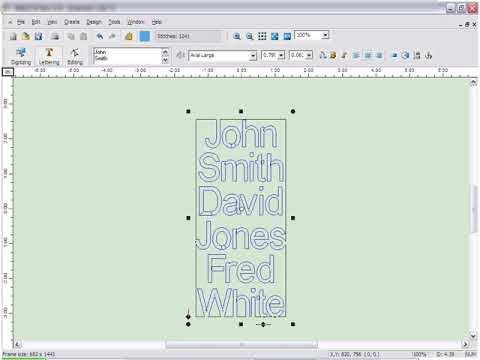Open the Window menu
The height and width of the screenshot is (360, 480).
pos(136,22)
